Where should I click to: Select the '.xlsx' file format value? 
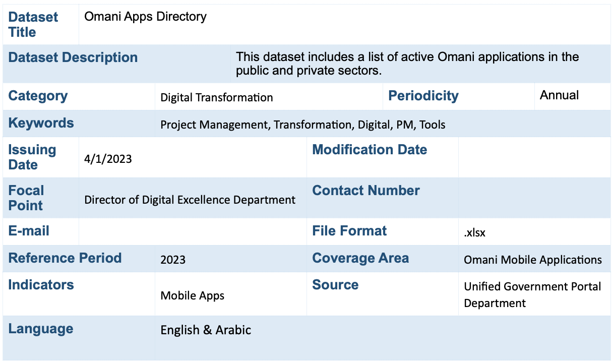(474, 233)
